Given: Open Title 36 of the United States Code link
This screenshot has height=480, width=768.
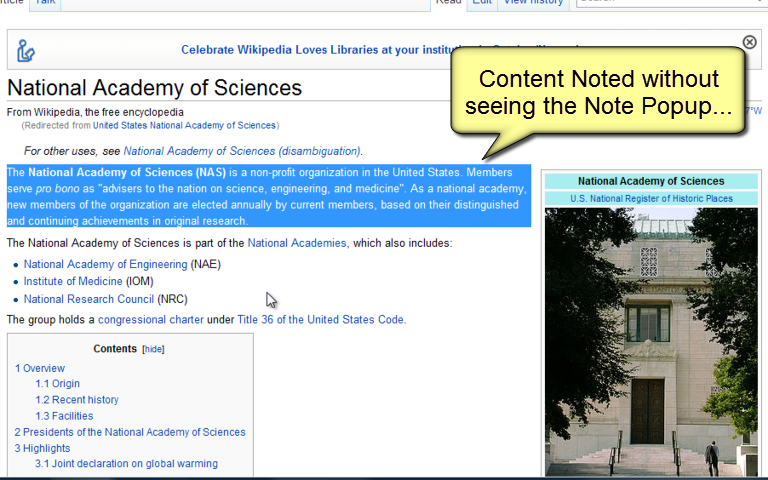Looking at the screenshot, I should point(321,320).
